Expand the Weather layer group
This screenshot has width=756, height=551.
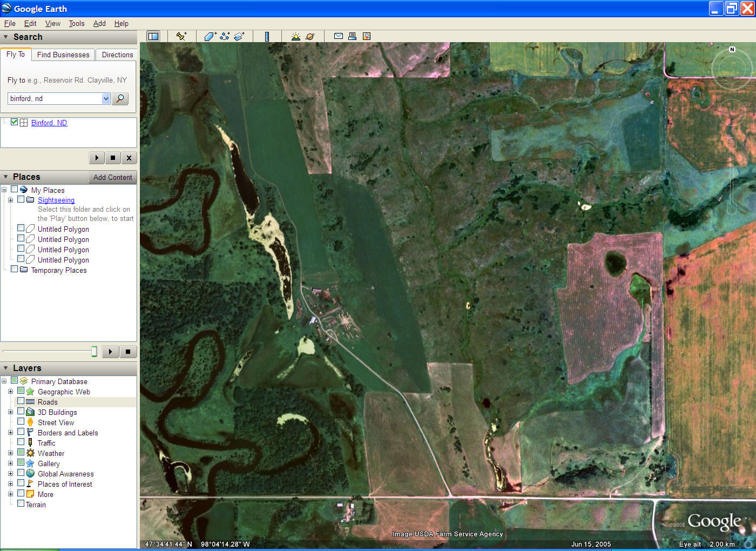click(x=10, y=453)
